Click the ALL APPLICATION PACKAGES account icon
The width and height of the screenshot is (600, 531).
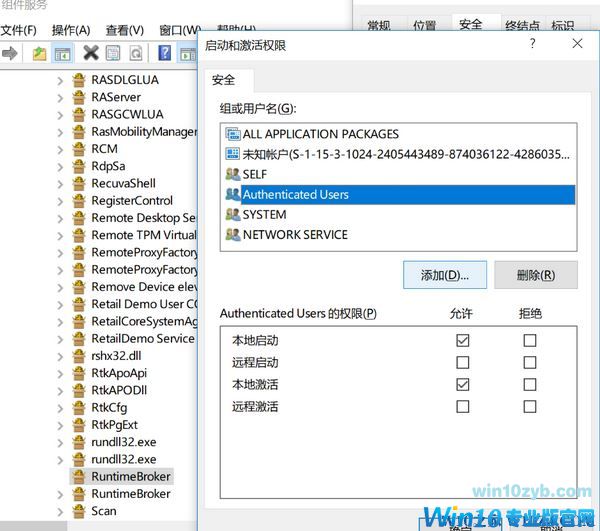(233, 134)
